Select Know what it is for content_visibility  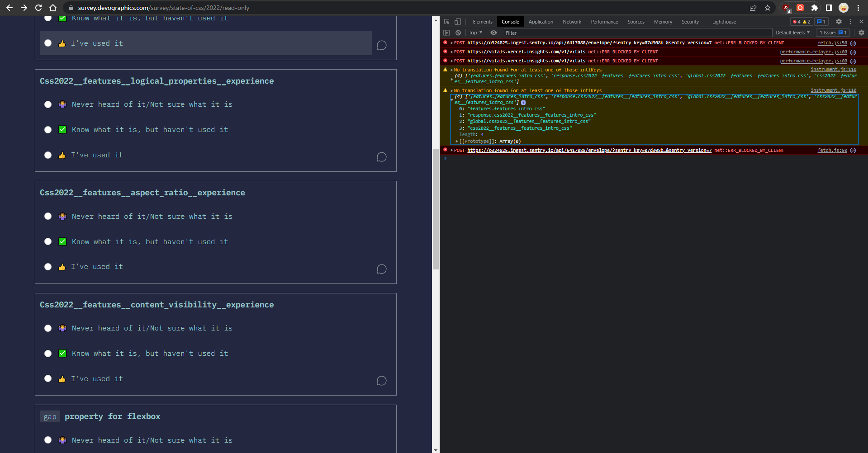[48, 354]
